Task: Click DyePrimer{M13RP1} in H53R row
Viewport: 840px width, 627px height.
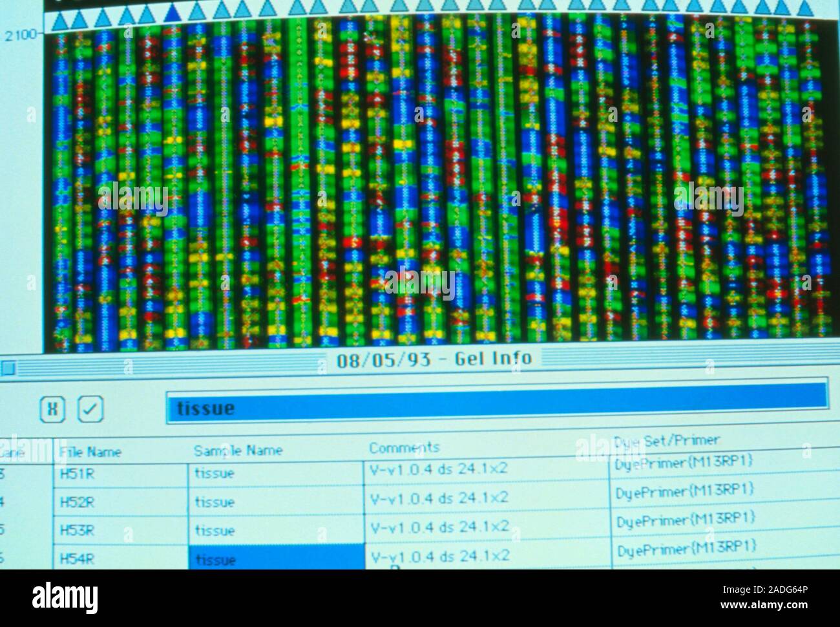Action: [x=686, y=520]
